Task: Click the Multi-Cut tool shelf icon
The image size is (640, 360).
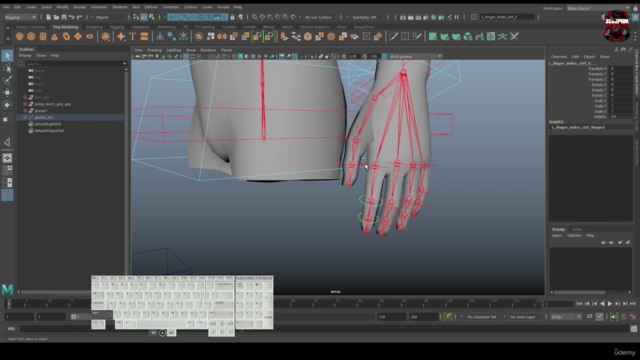Action: pyautogui.click(x=393, y=37)
